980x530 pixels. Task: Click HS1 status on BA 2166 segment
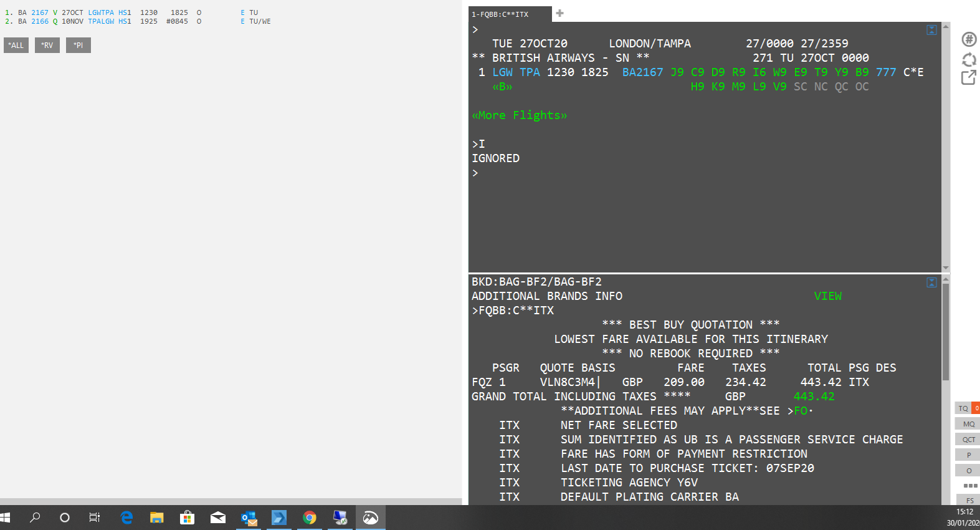coord(125,21)
